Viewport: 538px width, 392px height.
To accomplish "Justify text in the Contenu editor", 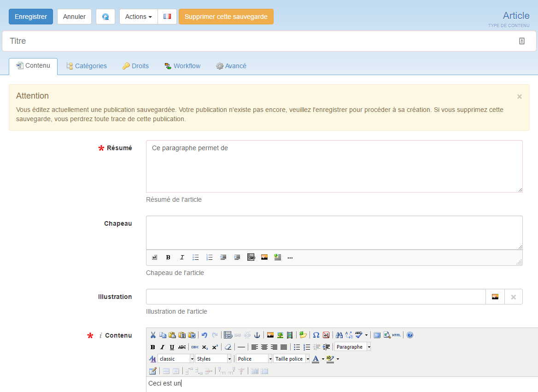I will click(x=284, y=347).
